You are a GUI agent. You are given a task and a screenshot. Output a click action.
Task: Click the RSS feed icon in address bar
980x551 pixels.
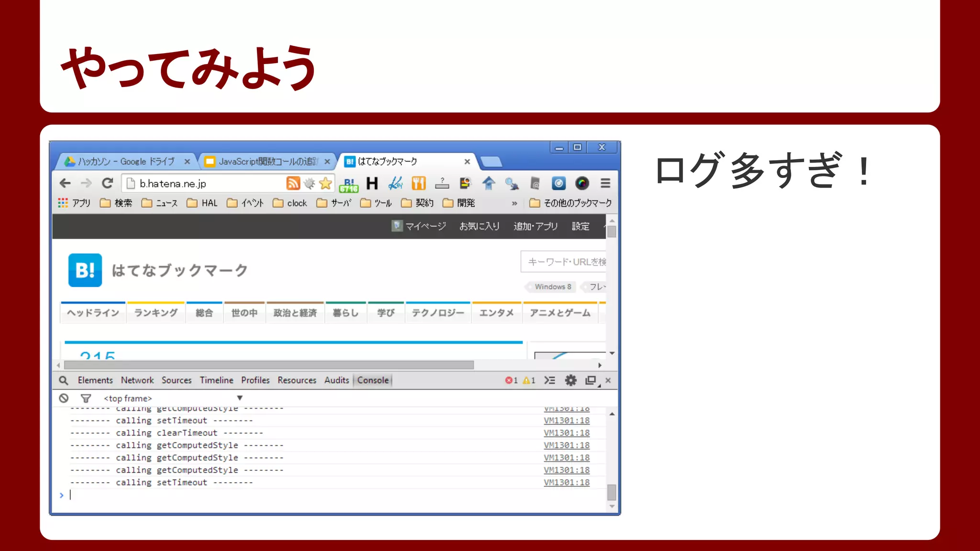293,183
